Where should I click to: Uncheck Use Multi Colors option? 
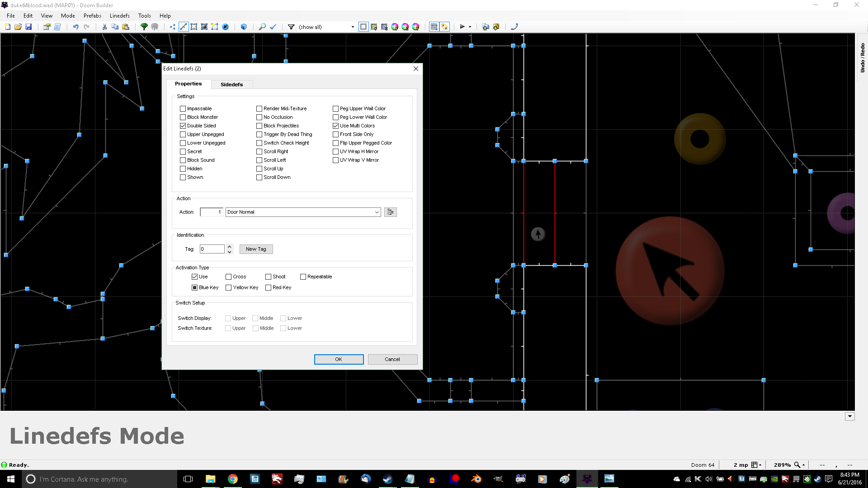[336, 126]
